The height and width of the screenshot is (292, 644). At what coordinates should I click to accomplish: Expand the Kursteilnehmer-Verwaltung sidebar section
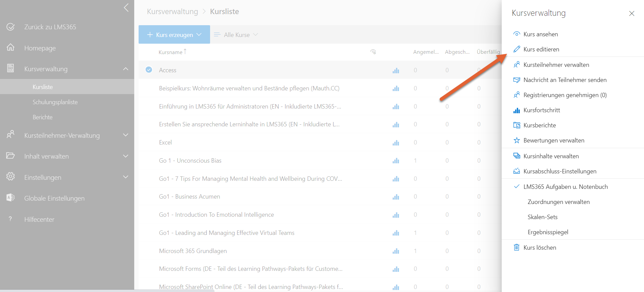click(126, 135)
